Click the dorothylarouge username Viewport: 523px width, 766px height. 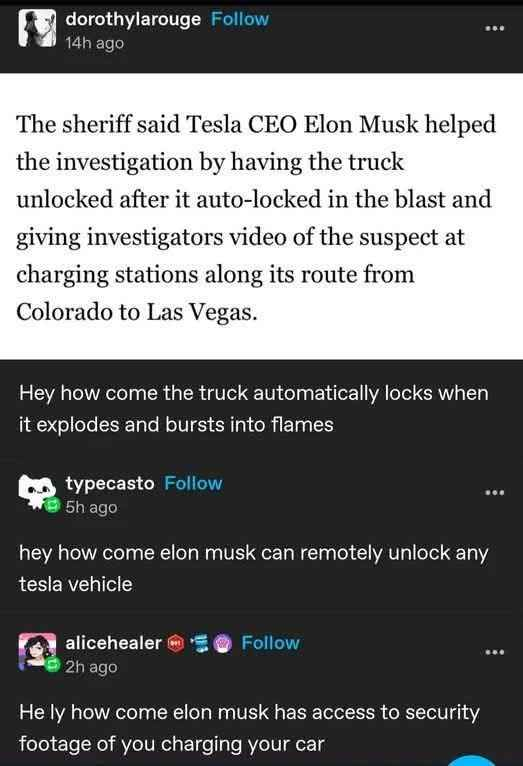[133, 19]
